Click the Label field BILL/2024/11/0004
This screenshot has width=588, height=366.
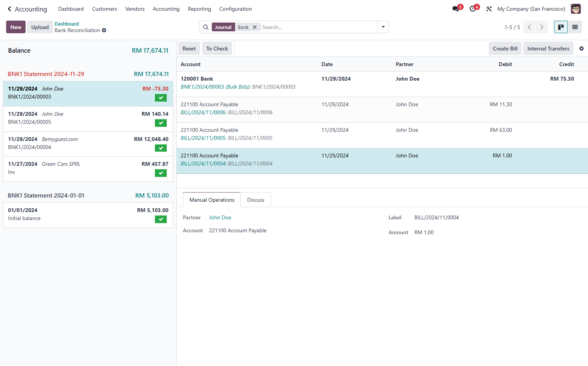click(x=437, y=217)
